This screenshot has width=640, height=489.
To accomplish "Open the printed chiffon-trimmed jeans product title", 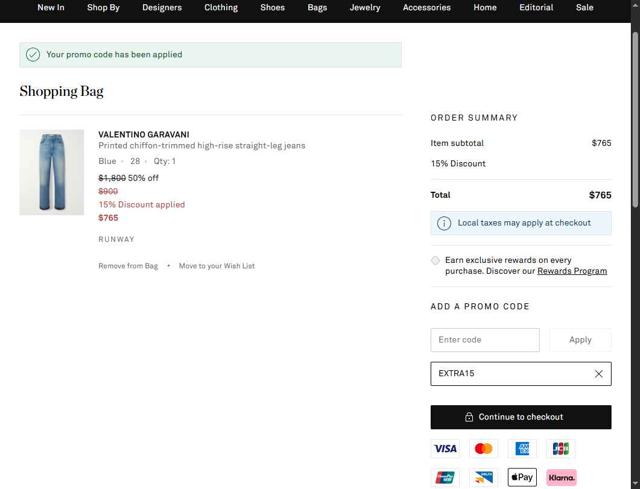I will tap(202, 146).
